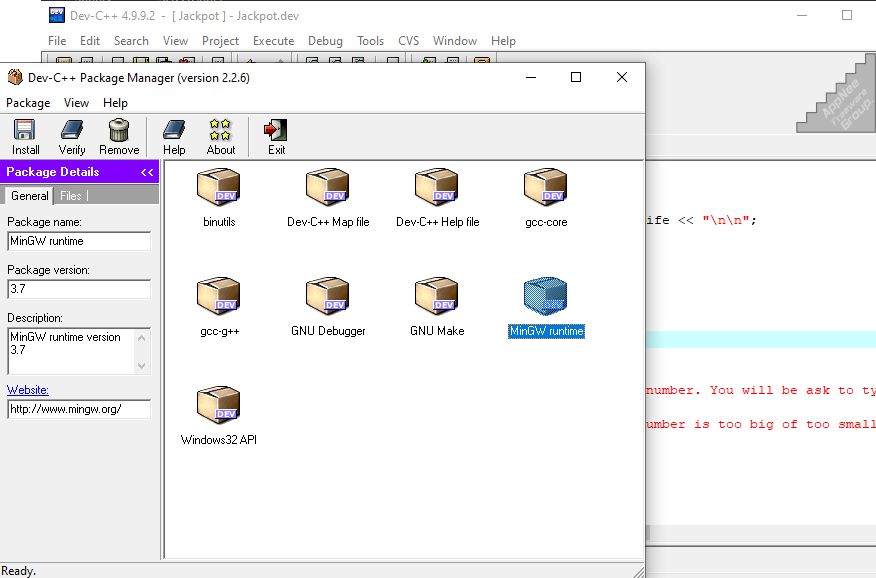Close the Package Manager window
Image resolution: width=876 pixels, height=578 pixels.
[622, 77]
